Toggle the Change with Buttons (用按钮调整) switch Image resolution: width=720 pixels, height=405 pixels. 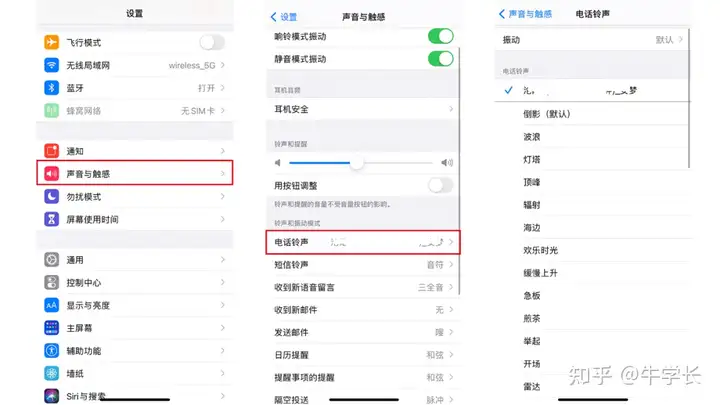(441, 185)
